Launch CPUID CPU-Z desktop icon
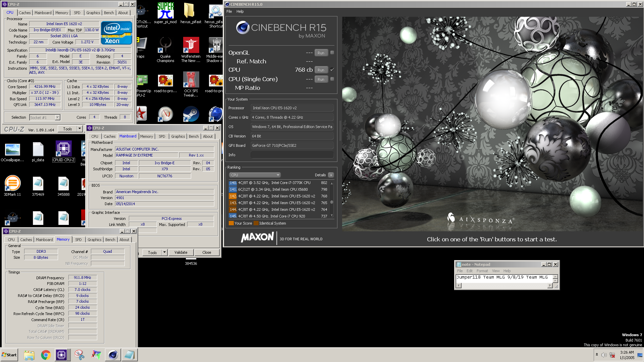Viewport: 644px width, 362px height. (63, 151)
